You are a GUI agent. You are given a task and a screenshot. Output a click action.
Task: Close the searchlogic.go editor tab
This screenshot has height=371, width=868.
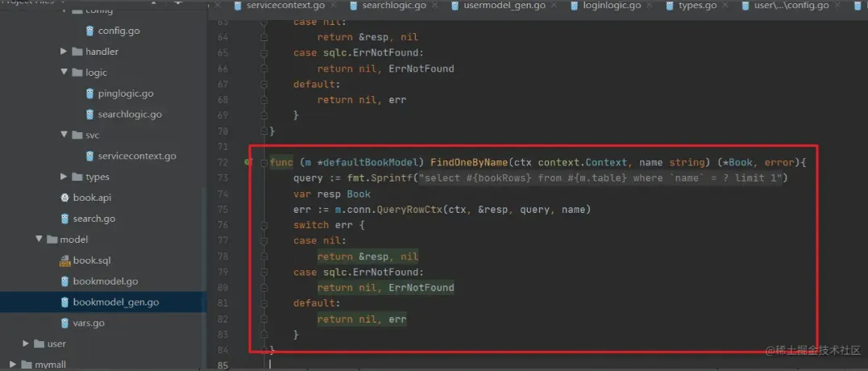[435, 5]
